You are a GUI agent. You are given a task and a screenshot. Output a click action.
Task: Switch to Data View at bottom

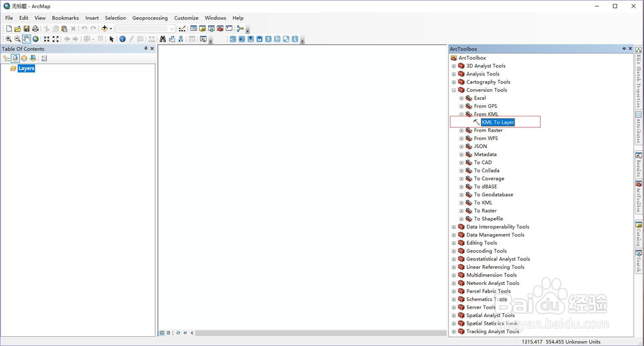(162, 333)
